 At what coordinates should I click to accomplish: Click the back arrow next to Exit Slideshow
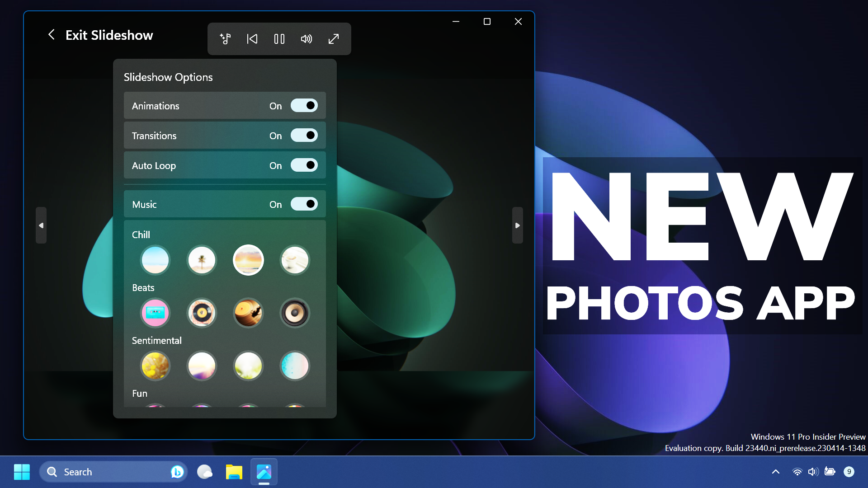pyautogui.click(x=51, y=35)
